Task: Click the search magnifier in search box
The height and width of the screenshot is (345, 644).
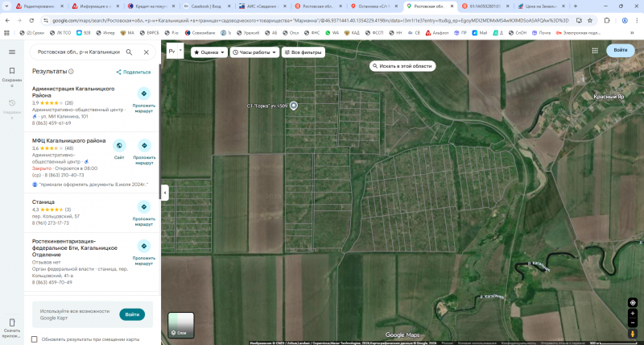Action: click(129, 52)
